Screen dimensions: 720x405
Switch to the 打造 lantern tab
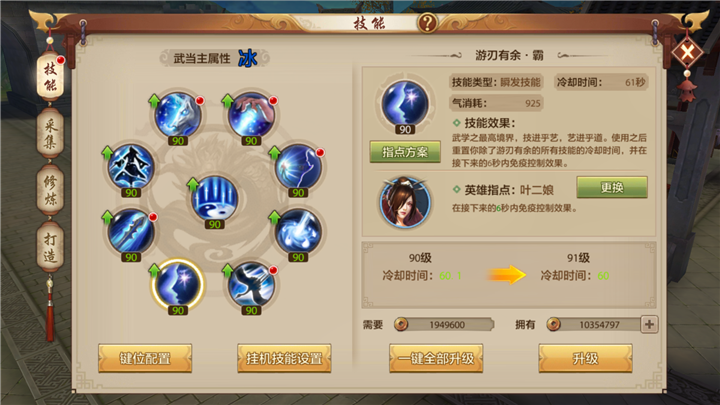(50, 247)
